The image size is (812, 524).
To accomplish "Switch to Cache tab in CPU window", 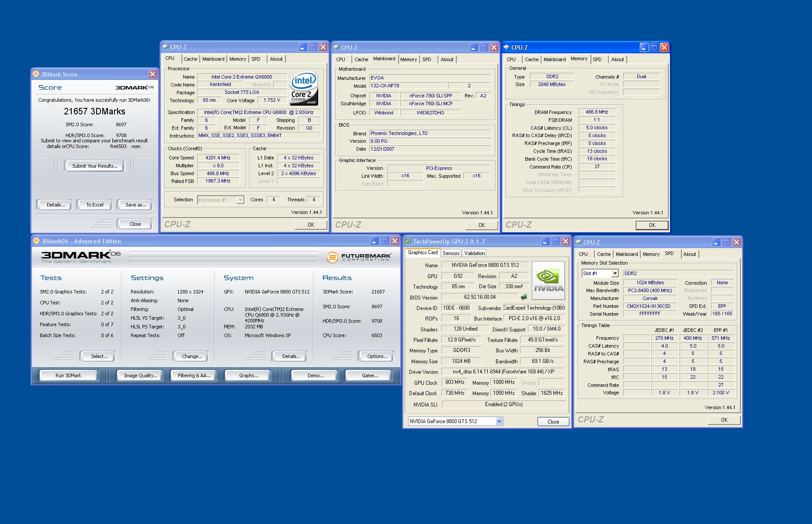I will point(190,59).
